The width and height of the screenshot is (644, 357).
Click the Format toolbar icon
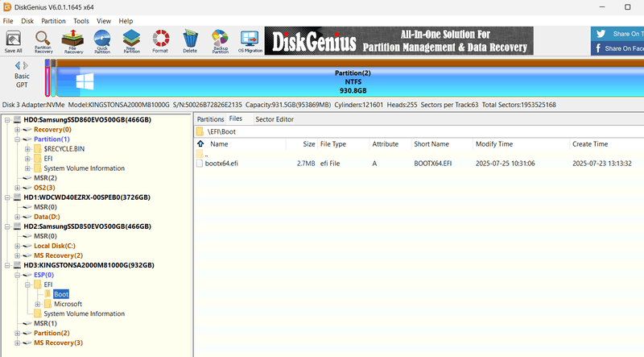pos(160,42)
